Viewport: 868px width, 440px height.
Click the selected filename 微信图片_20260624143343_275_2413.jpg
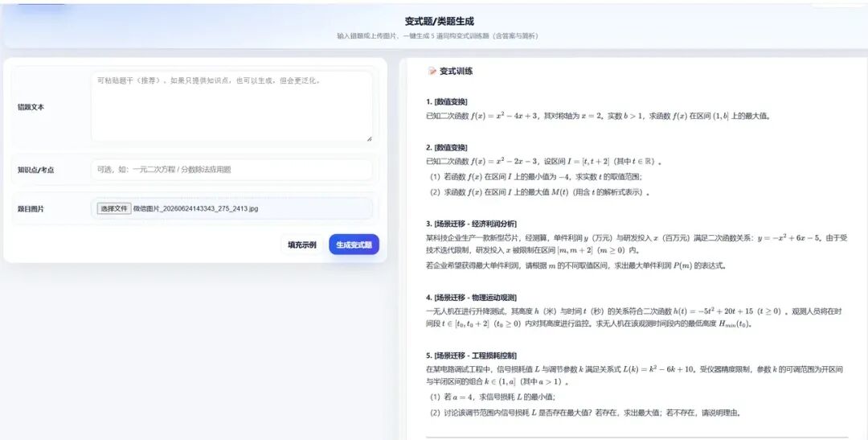click(195, 208)
